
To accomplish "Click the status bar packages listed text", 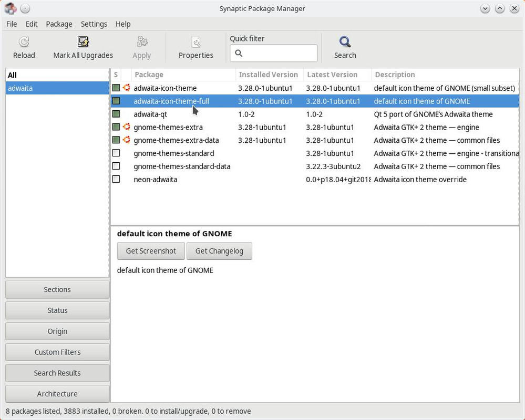I will 128,411.
